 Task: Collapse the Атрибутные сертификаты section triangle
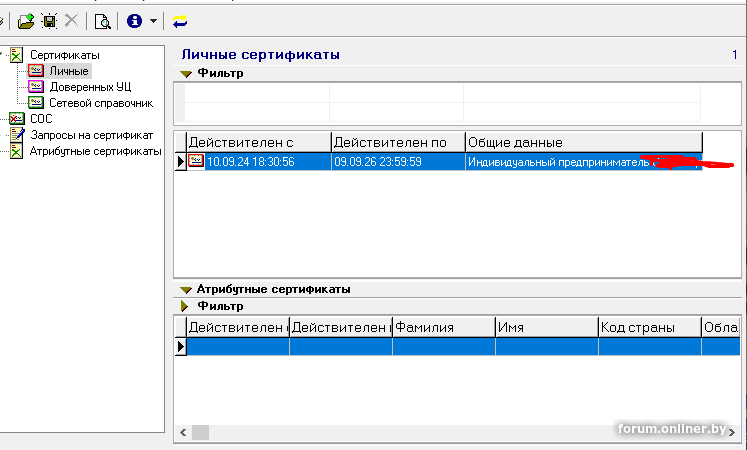point(186,290)
